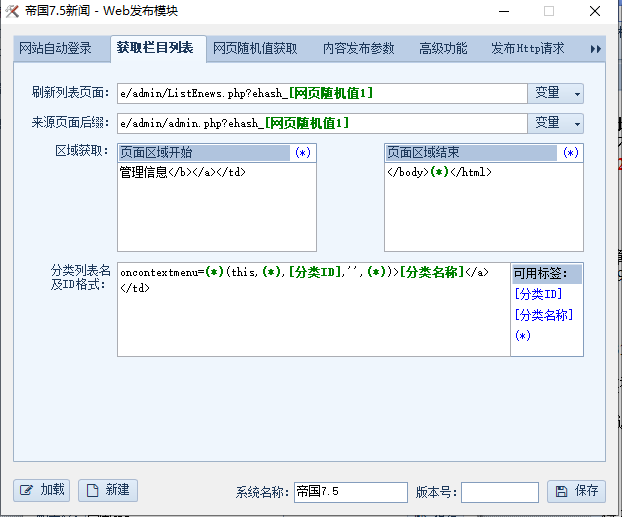Click the 系统名称 input field

pyautogui.click(x=351, y=492)
